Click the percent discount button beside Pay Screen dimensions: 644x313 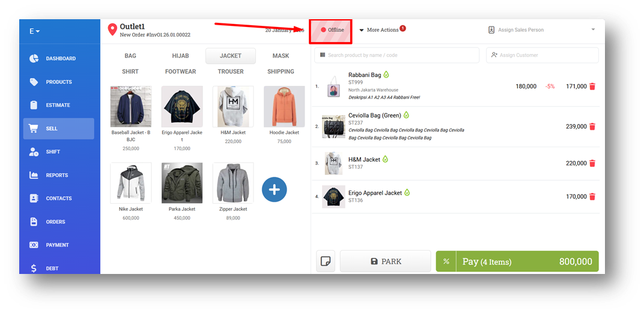pyautogui.click(x=446, y=261)
